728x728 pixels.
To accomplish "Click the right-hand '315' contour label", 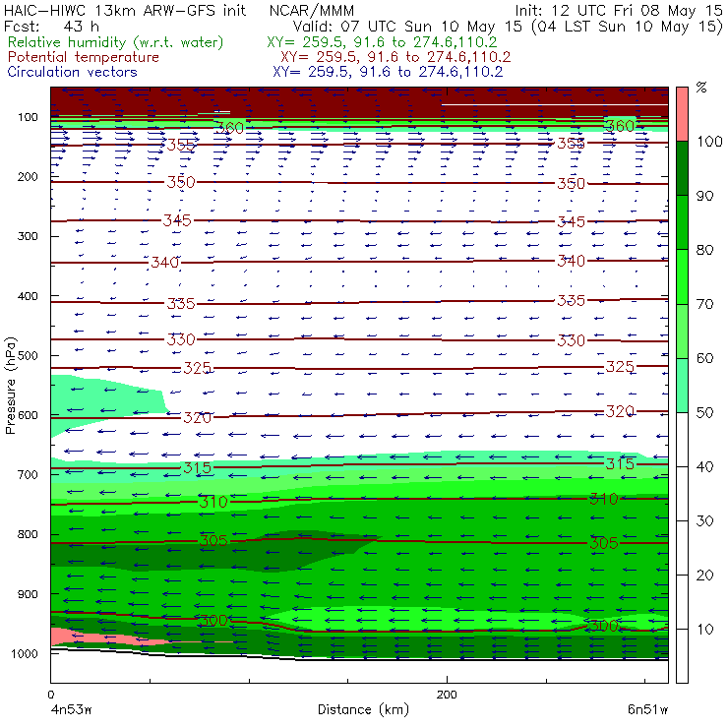I will pyautogui.click(x=621, y=463).
